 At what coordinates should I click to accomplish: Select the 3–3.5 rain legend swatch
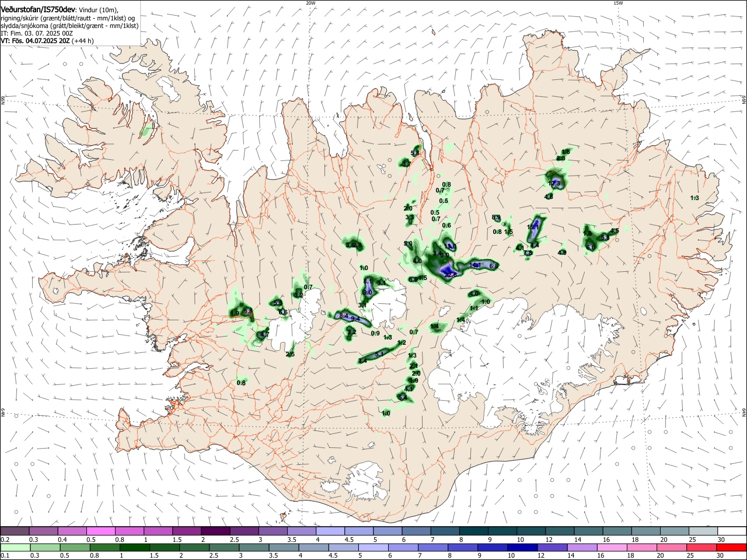pyautogui.click(x=254, y=547)
